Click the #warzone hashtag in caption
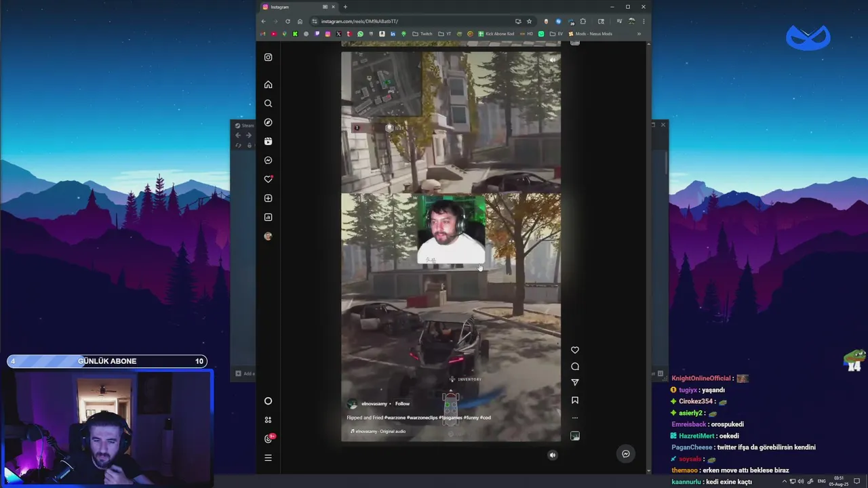Viewport: 868px width, 488px height. (x=395, y=418)
